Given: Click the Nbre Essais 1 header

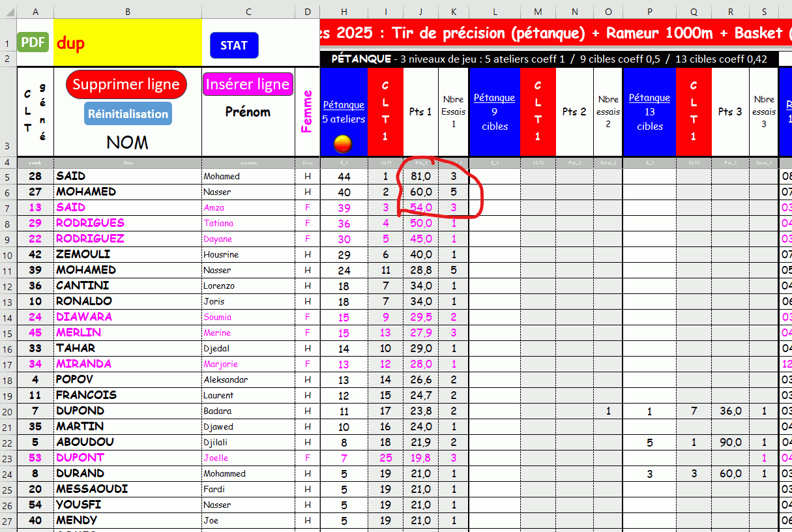Looking at the screenshot, I should pyautogui.click(x=453, y=111).
